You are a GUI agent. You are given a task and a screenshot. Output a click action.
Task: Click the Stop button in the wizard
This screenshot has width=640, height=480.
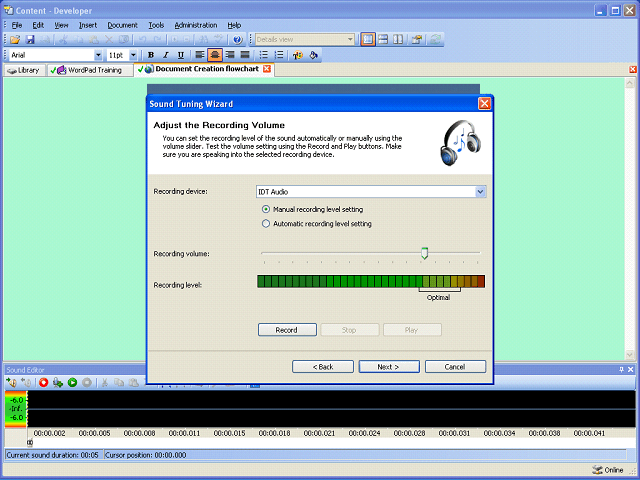(349, 330)
